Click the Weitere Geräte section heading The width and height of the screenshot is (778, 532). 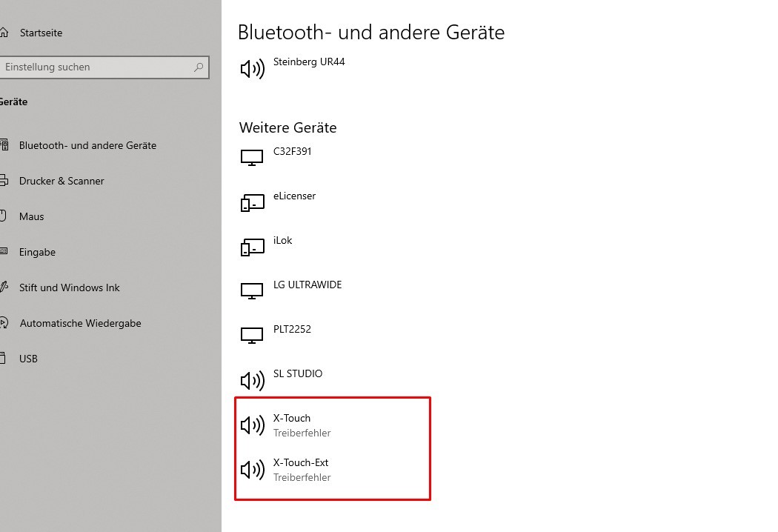[x=287, y=127]
